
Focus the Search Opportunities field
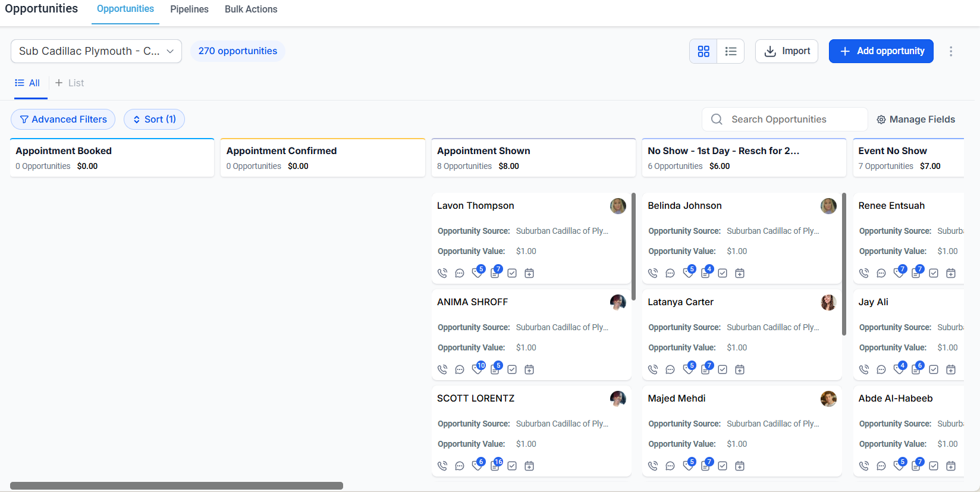pos(785,119)
